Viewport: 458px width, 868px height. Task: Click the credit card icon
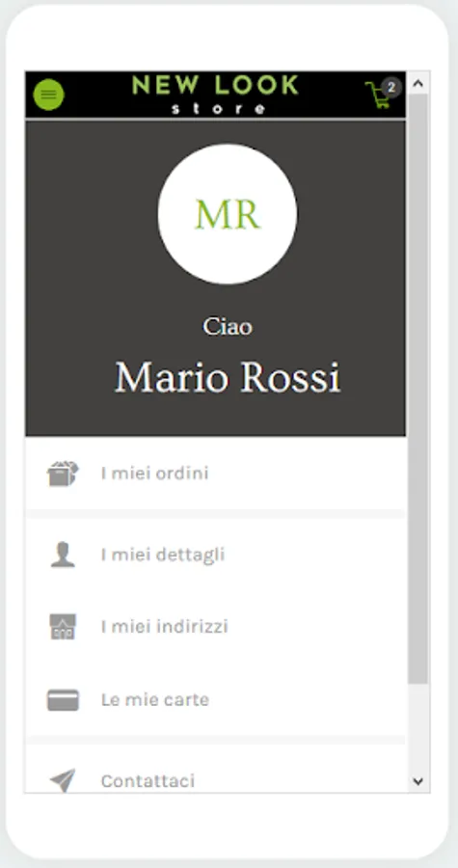pyautogui.click(x=63, y=700)
